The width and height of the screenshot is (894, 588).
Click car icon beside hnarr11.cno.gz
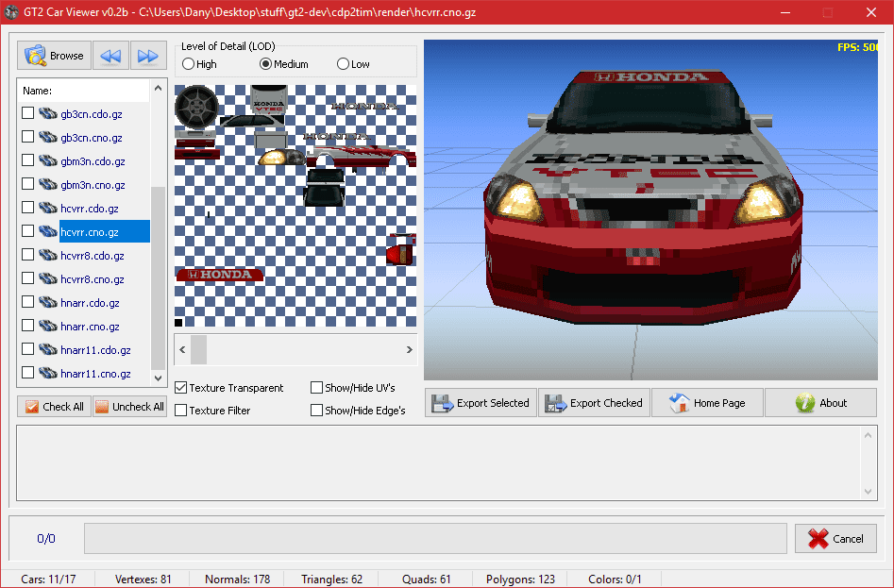[48, 373]
